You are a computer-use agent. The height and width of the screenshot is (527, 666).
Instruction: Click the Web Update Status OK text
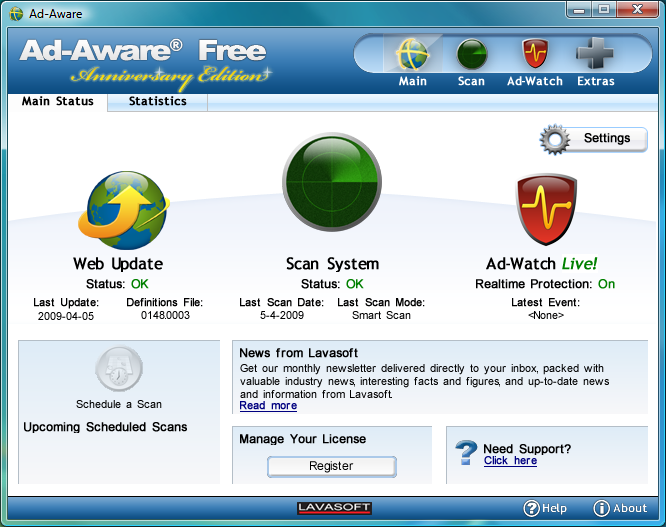pos(117,284)
